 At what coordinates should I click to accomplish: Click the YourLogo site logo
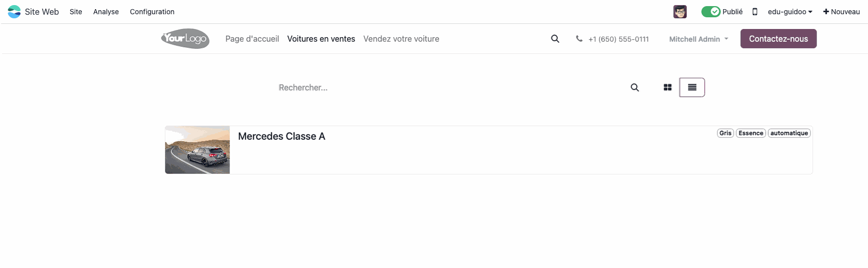pos(185,39)
